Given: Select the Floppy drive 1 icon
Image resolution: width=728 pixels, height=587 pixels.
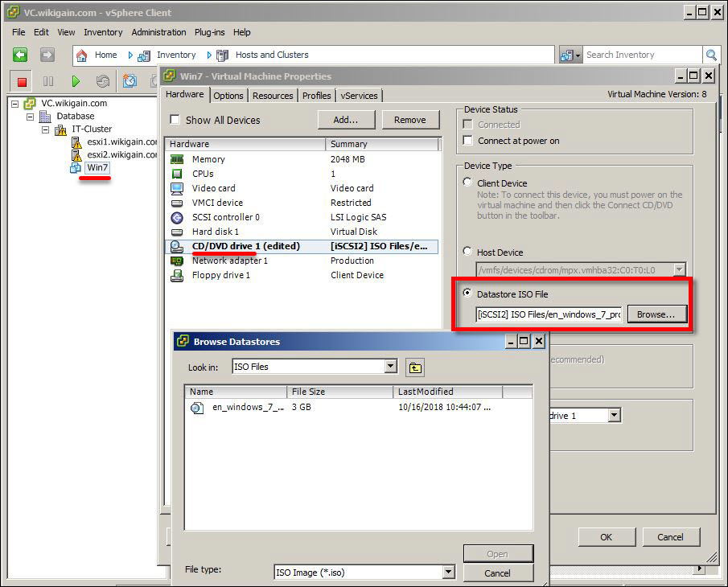Looking at the screenshot, I should pyautogui.click(x=177, y=276).
